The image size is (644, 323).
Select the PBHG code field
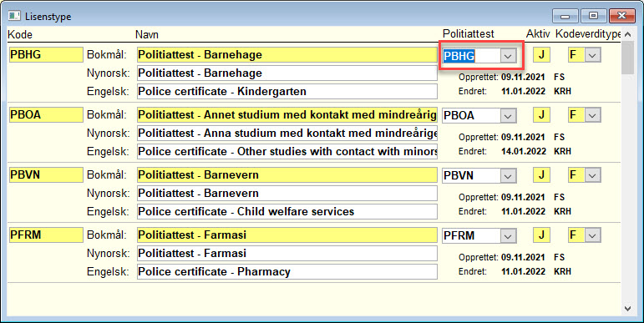tap(46, 55)
